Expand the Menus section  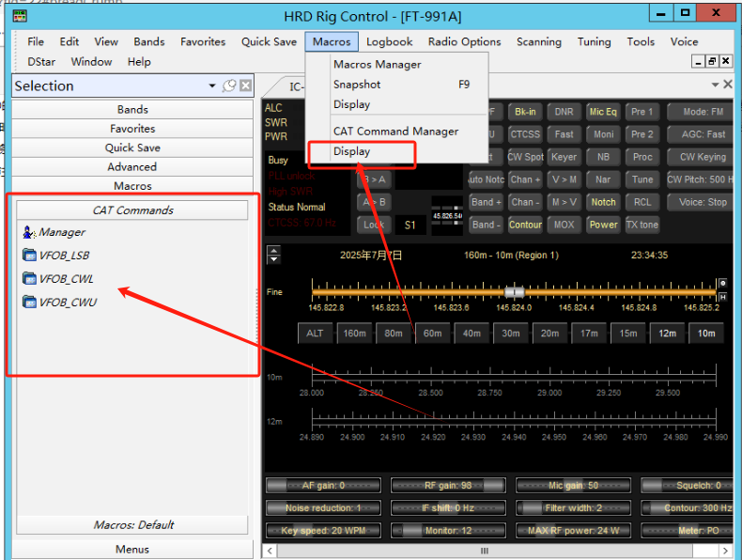[x=132, y=549]
